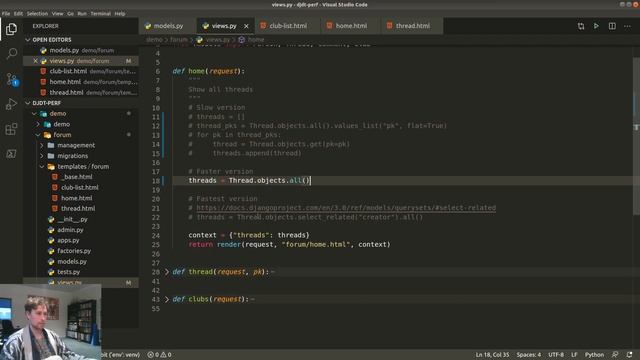Open __init__.py in the file tree
Image resolution: width=640 pixels, height=360 pixels.
[x=72, y=219]
